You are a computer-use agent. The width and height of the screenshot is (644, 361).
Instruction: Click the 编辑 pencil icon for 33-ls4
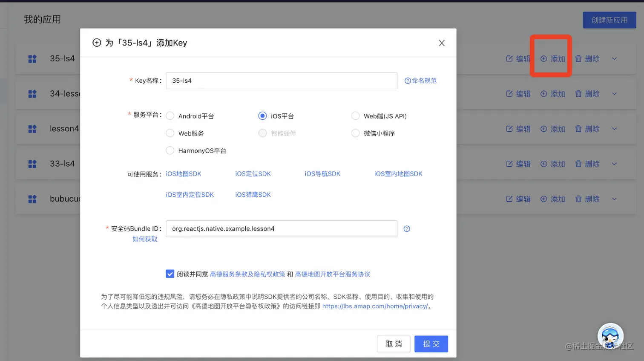[x=509, y=164]
